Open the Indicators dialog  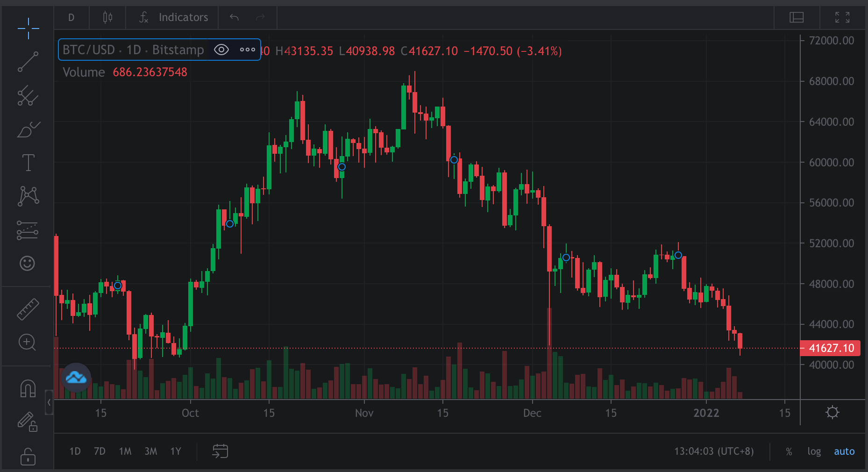(173, 17)
